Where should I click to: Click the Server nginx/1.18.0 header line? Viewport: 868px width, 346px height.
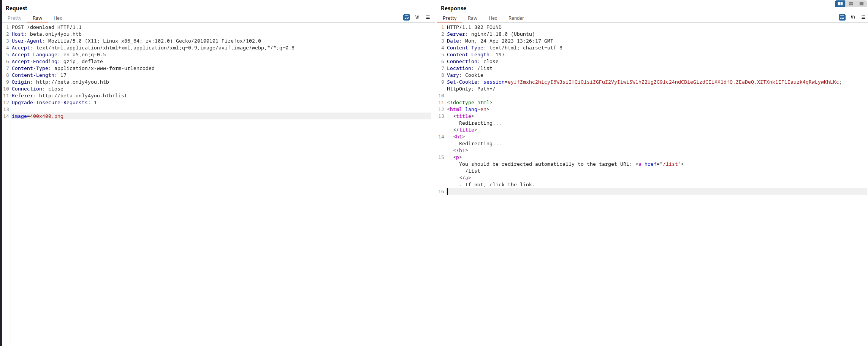pos(491,34)
